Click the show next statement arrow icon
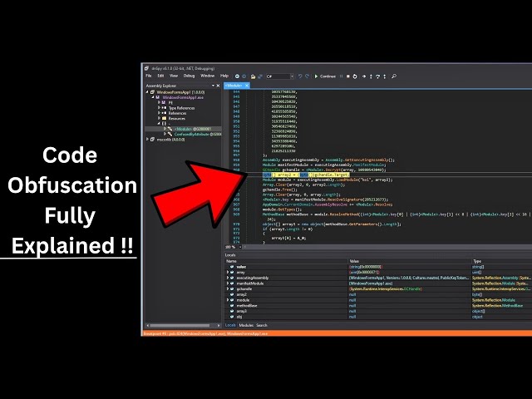The image size is (532, 399). click(364, 76)
